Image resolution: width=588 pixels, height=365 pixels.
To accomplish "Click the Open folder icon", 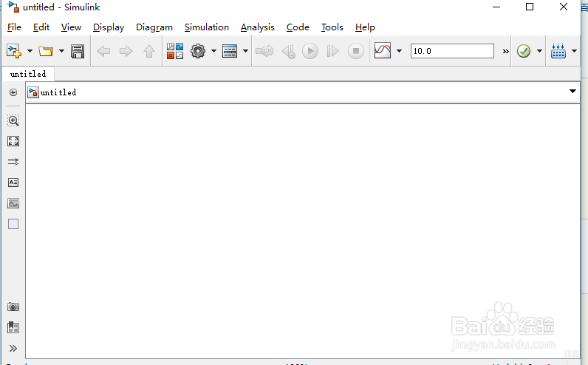I will 46,51.
